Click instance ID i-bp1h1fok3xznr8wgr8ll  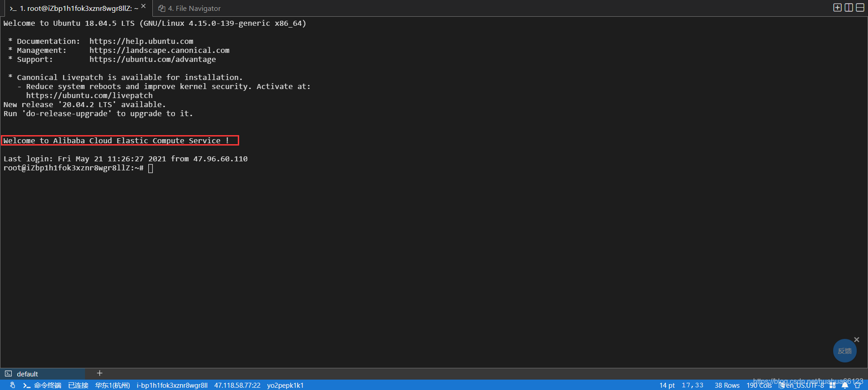[172, 385]
